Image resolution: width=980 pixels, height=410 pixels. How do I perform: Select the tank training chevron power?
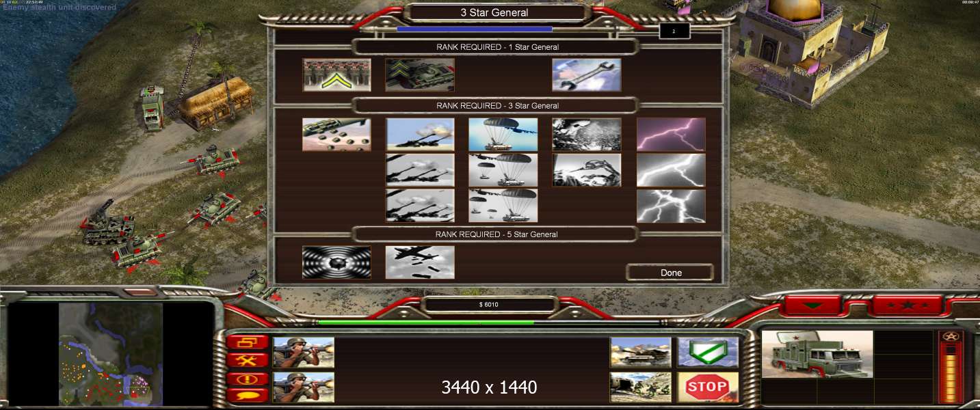pyautogui.click(x=420, y=75)
